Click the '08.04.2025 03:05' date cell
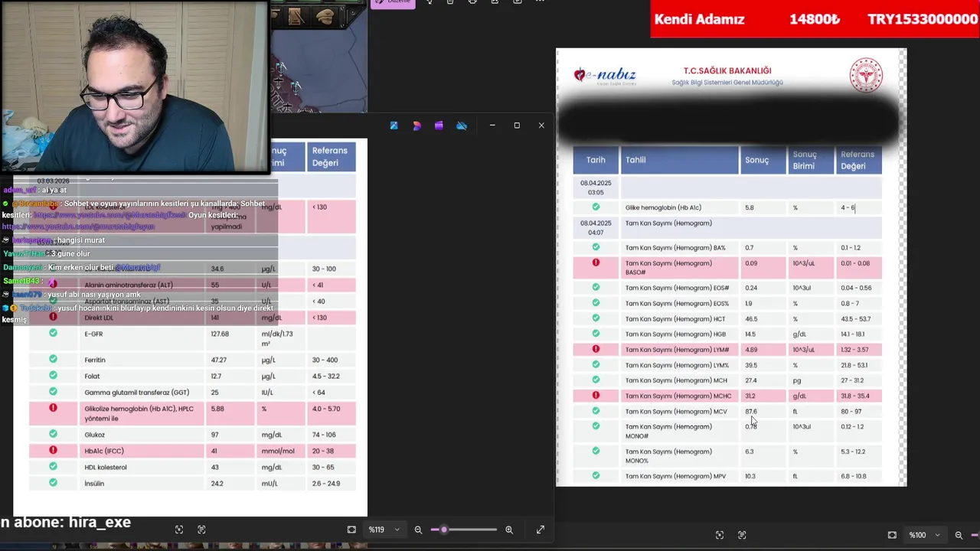 (x=596, y=187)
